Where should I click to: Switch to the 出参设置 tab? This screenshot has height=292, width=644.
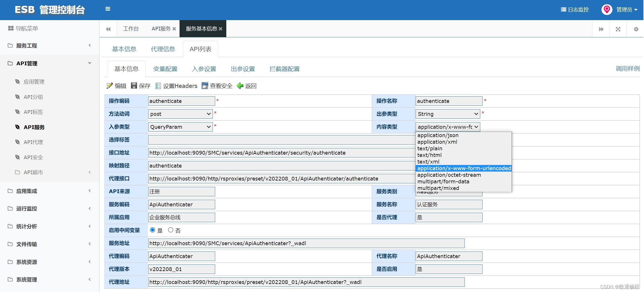243,69
